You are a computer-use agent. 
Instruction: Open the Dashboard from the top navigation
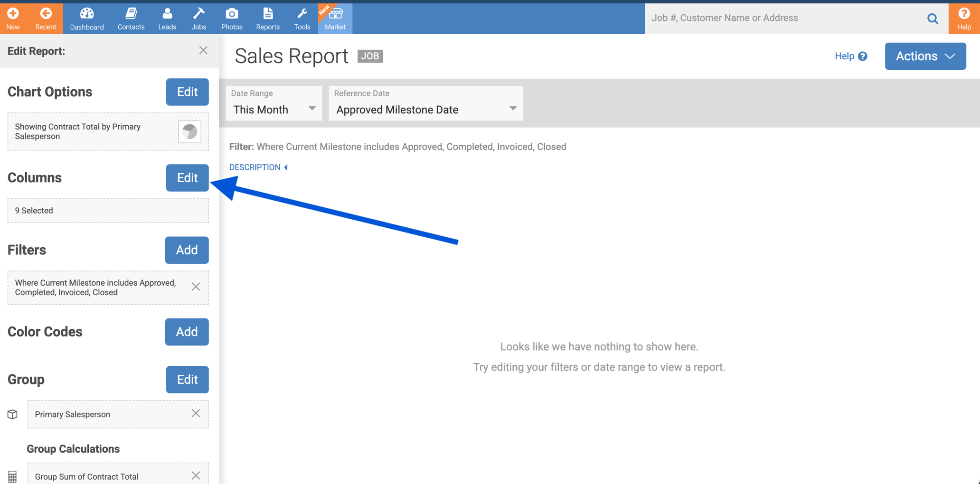(x=86, y=18)
